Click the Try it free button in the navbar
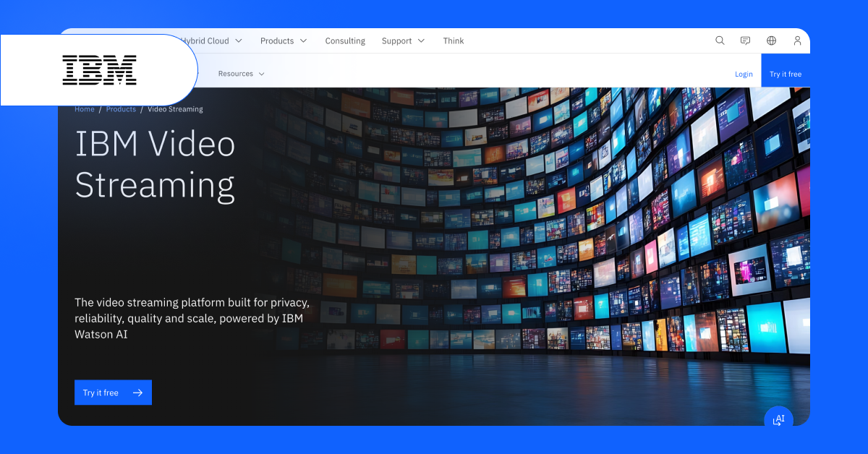Viewport: 868px width, 454px height. click(x=786, y=73)
